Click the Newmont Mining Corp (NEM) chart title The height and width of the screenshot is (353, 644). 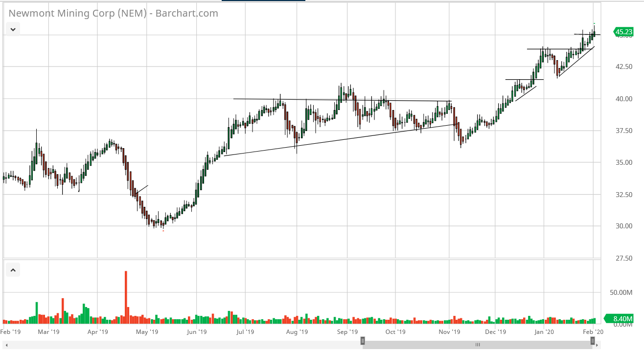pyautogui.click(x=114, y=13)
